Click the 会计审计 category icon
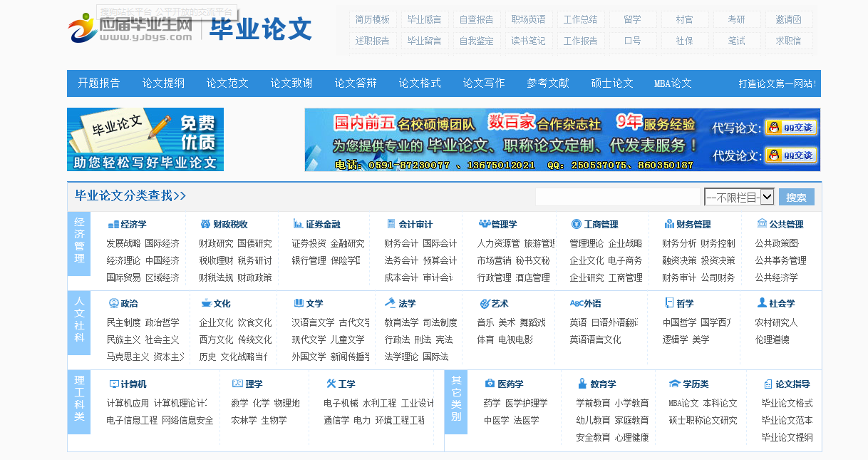The height and width of the screenshot is (460, 868). 391,224
